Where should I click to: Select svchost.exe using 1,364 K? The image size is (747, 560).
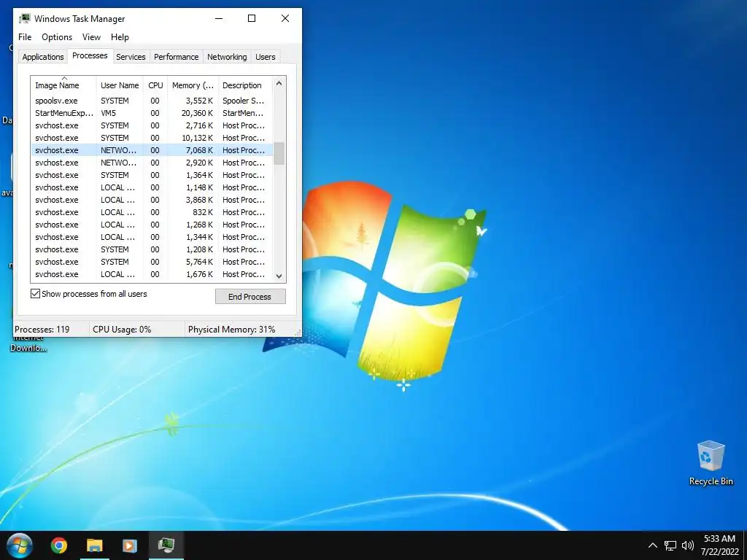pos(152,175)
